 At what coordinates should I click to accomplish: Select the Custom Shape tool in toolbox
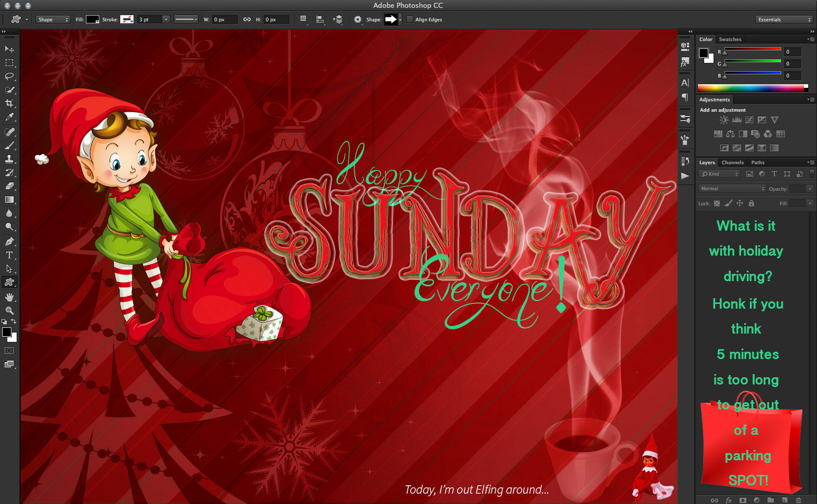[x=9, y=282]
